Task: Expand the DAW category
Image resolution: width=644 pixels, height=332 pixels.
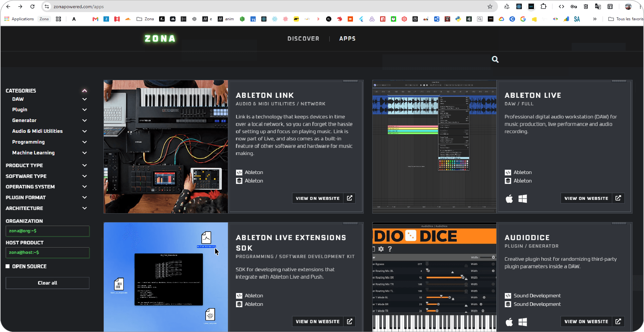Action: point(84,99)
